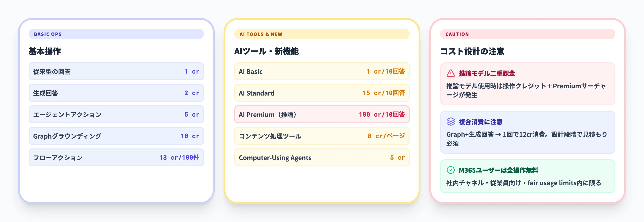
Task: Select the AI Standard row
Action: 322,93
